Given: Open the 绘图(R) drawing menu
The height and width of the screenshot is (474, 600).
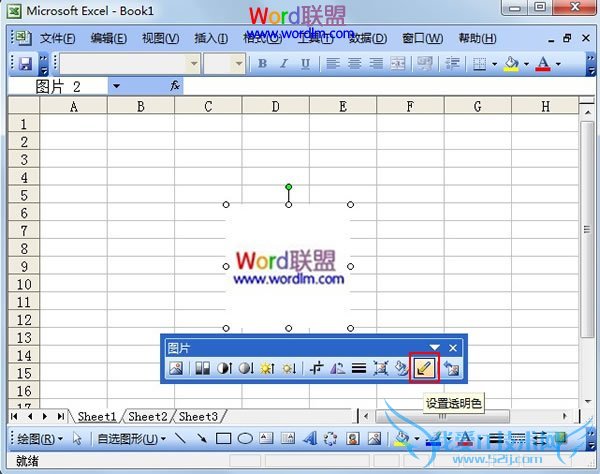Looking at the screenshot, I should pyautogui.click(x=40, y=439).
